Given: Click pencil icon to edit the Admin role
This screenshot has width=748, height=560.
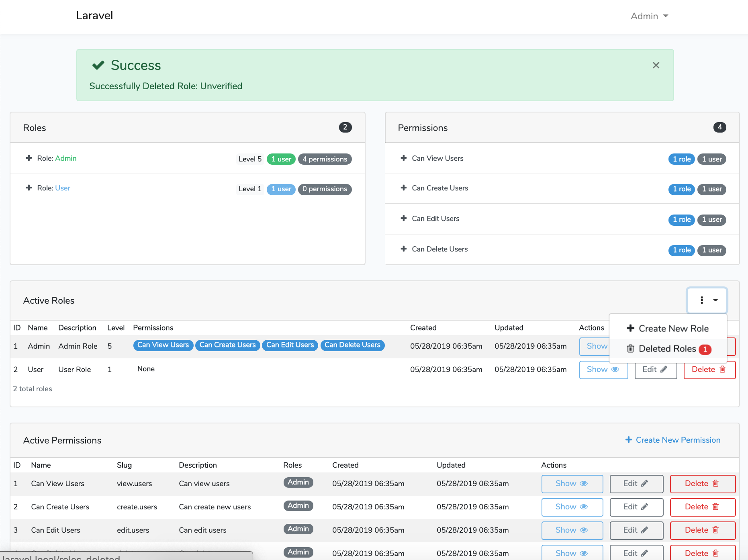Looking at the screenshot, I should (x=663, y=346).
